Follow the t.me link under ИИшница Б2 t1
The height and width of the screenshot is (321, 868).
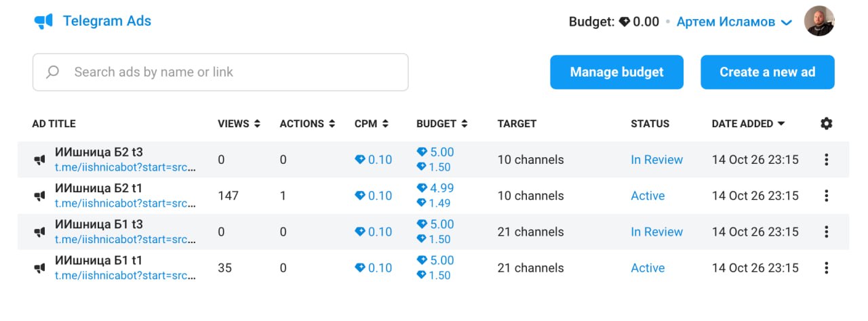tap(125, 203)
